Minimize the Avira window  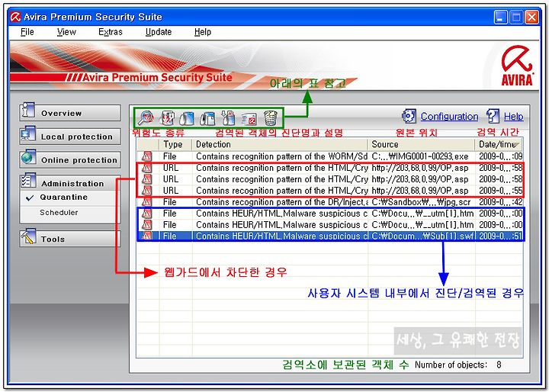500,17
